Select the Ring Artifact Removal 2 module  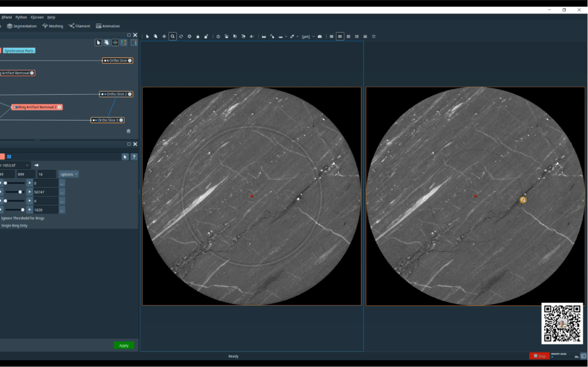pos(37,107)
